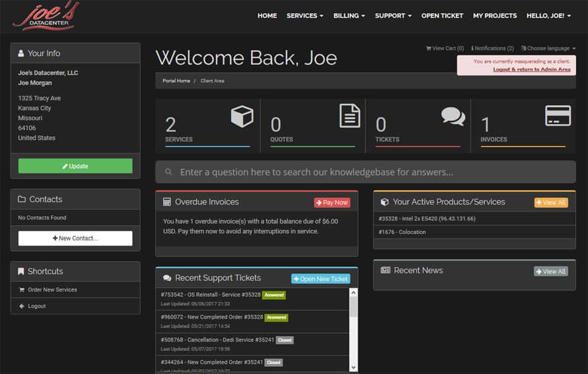Open the Notifications (2) link

click(492, 48)
